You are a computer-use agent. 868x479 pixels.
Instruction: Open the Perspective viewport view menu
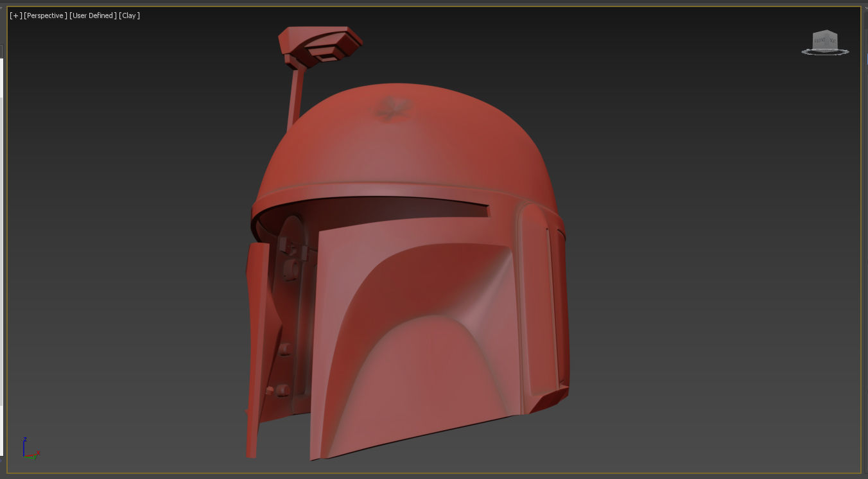[46, 15]
